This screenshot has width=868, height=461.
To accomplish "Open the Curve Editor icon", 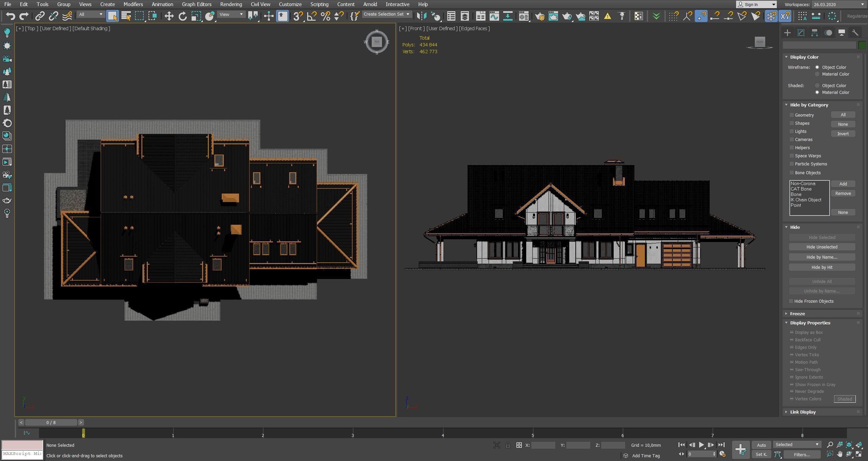I will (494, 16).
